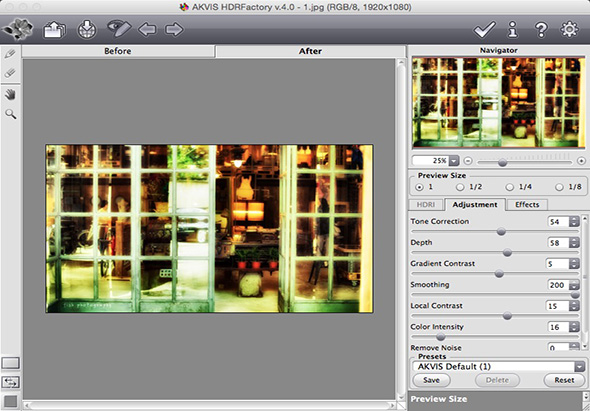Select the Zoom magnifier tool
The height and width of the screenshot is (411, 590).
[x=11, y=114]
